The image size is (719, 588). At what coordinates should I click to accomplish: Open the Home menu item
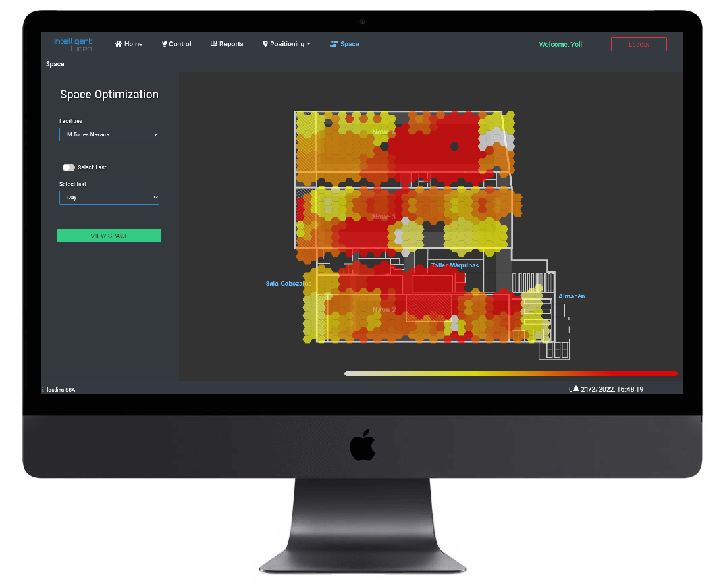pyautogui.click(x=128, y=44)
